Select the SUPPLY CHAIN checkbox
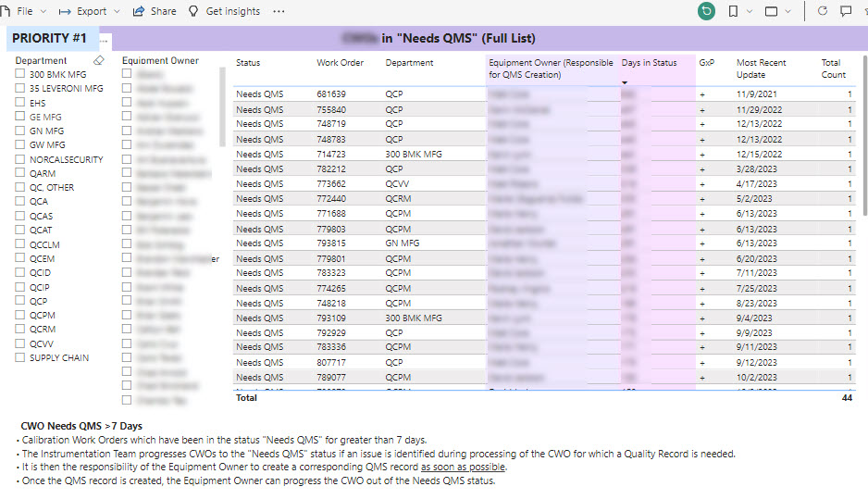Image resolution: width=868 pixels, height=499 pixels. tap(19, 357)
